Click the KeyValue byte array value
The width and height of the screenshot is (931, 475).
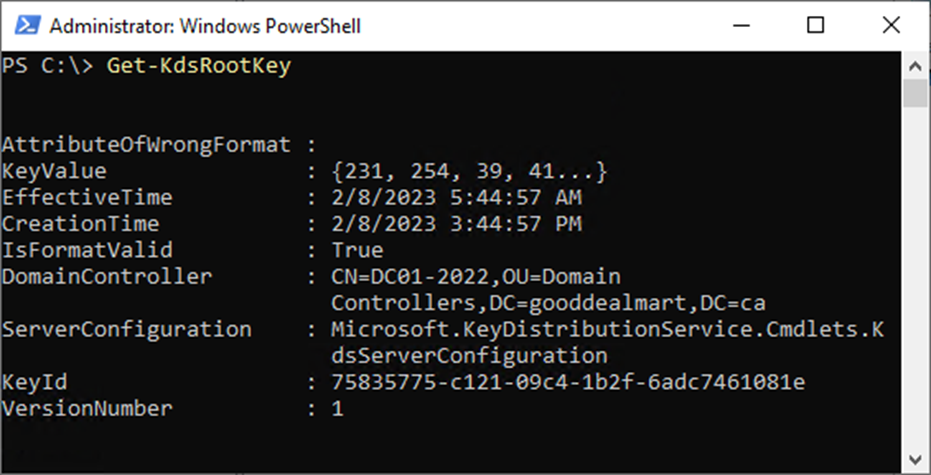pyautogui.click(x=470, y=172)
